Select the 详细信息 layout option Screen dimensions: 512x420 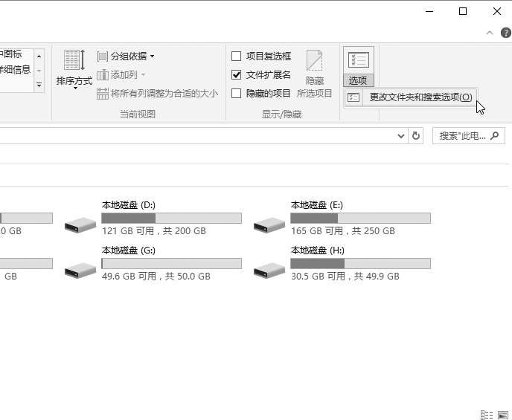15,69
